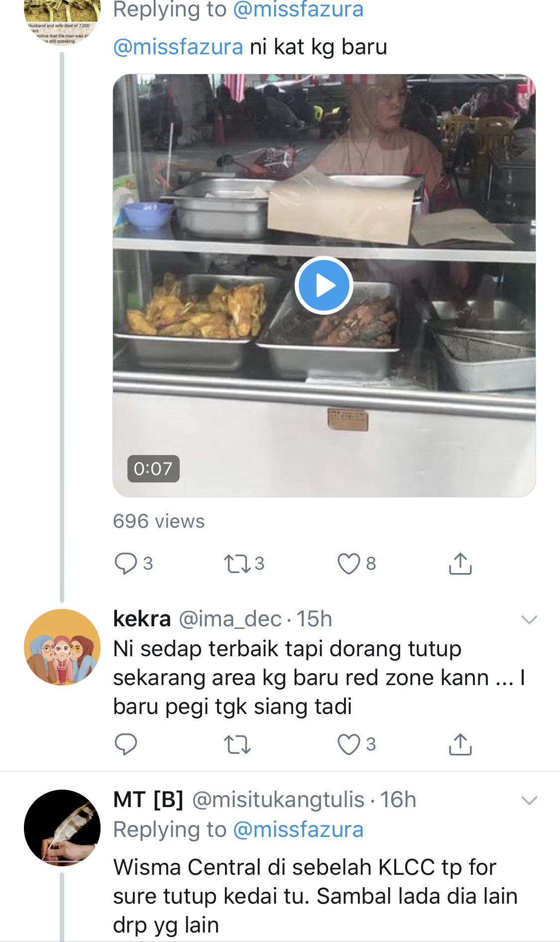The height and width of the screenshot is (942, 560).
Task: Open MT [B] feather quill avatar
Action: click(x=62, y=827)
